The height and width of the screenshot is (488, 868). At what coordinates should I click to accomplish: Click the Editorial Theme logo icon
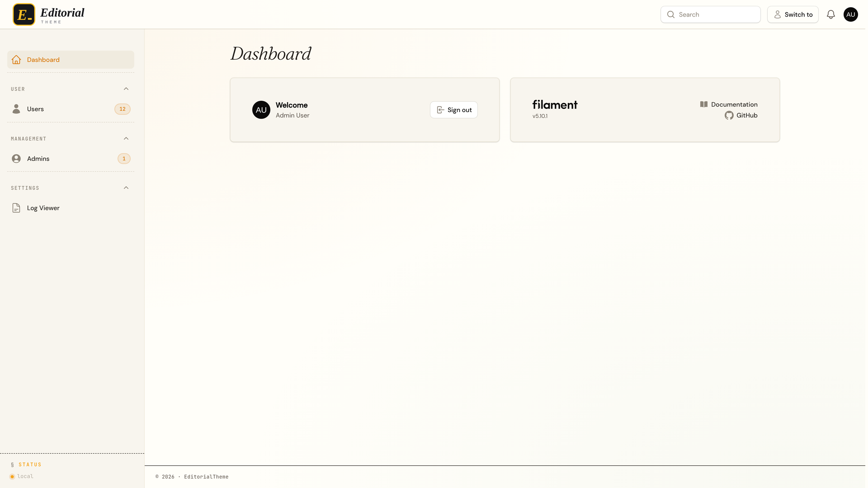pyautogui.click(x=24, y=14)
